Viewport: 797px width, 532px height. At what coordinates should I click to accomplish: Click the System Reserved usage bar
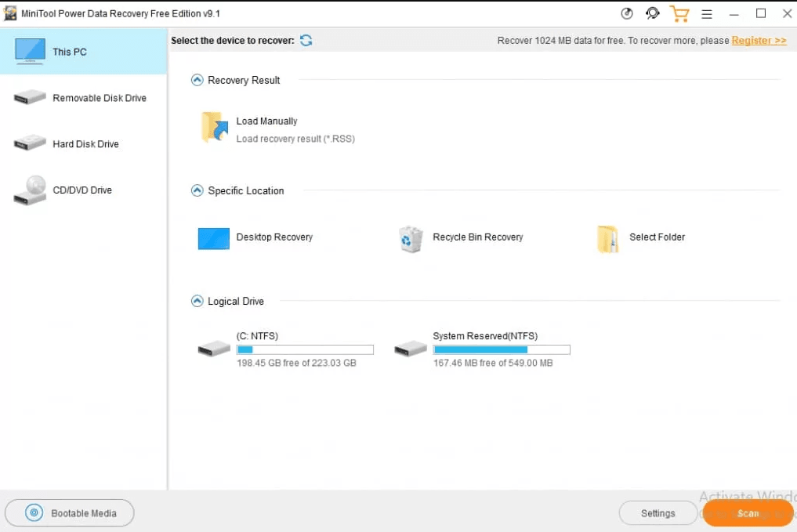pos(502,349)
